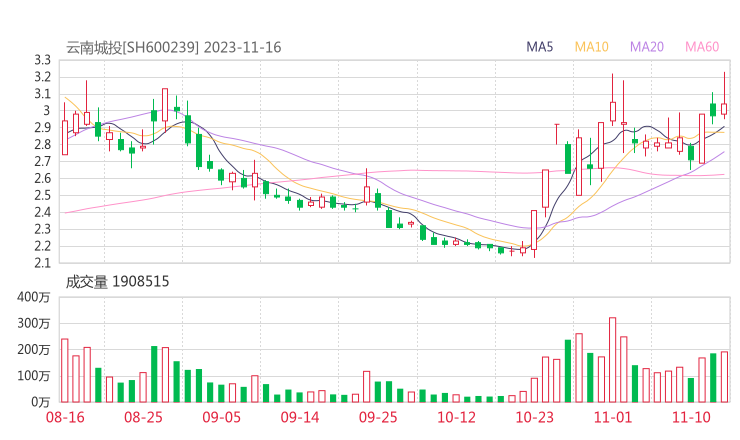Screen dimensions: 740x440
Task: Click the MA60 legend label
Action: pos(702,47)
